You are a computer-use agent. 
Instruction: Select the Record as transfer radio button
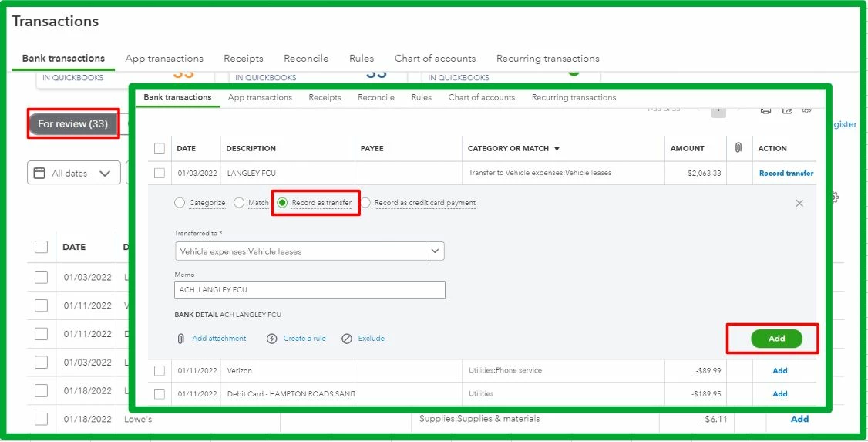(282, 203)
